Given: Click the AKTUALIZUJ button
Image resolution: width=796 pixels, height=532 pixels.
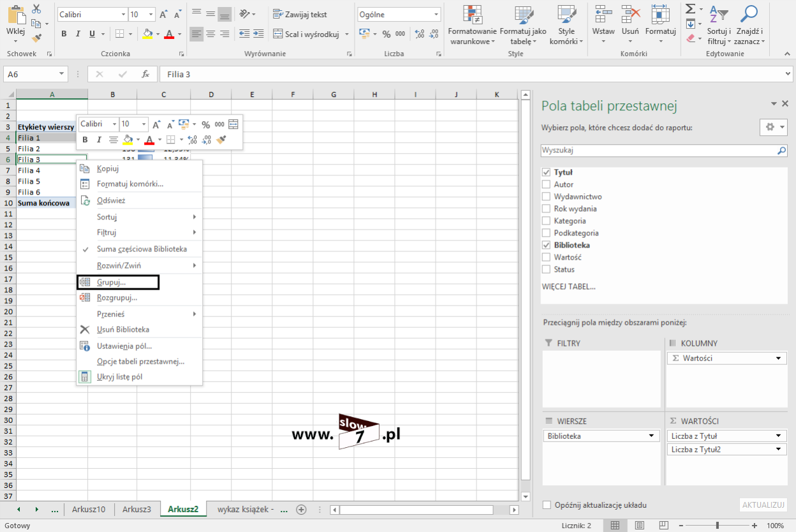Looking at the screenshot, I should [x=763, y=505].
